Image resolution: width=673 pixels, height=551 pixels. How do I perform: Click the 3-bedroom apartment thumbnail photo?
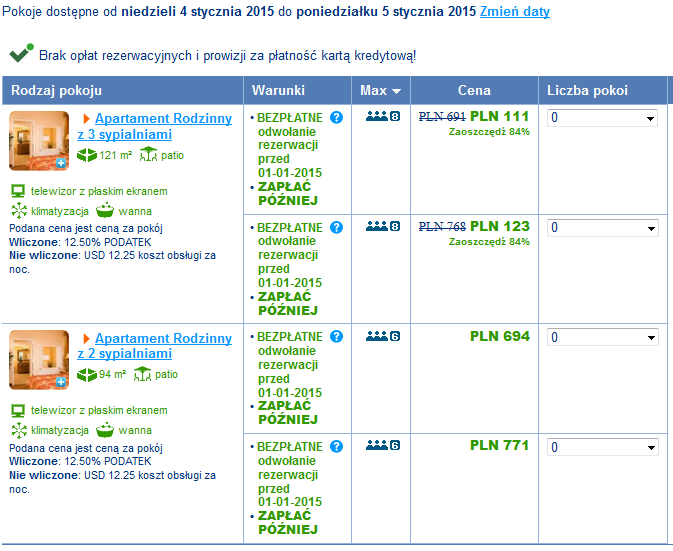point(39,141)
